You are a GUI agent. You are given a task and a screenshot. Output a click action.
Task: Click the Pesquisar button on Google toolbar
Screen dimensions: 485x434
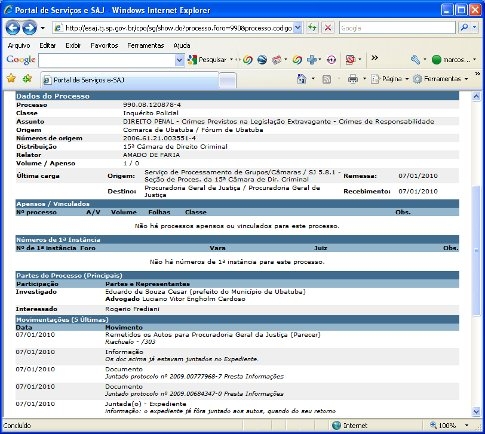click(x=207, y=60)
